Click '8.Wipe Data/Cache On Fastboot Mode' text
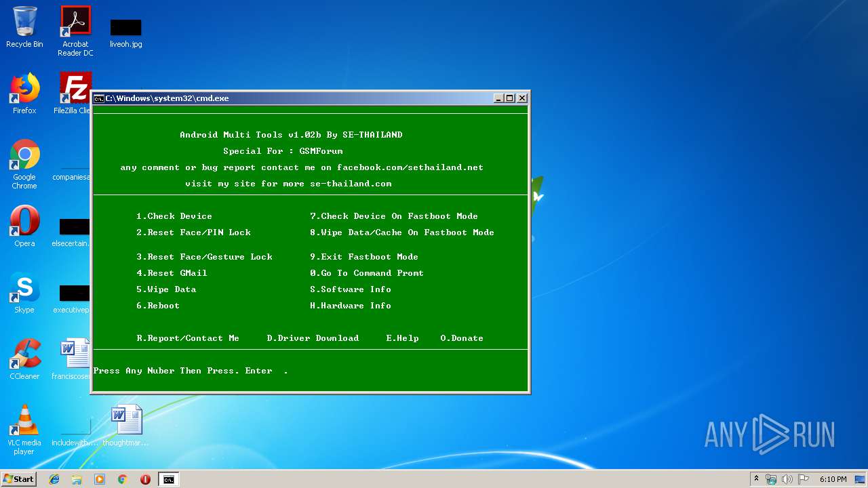Screen dimensions: 868x488 402,232
